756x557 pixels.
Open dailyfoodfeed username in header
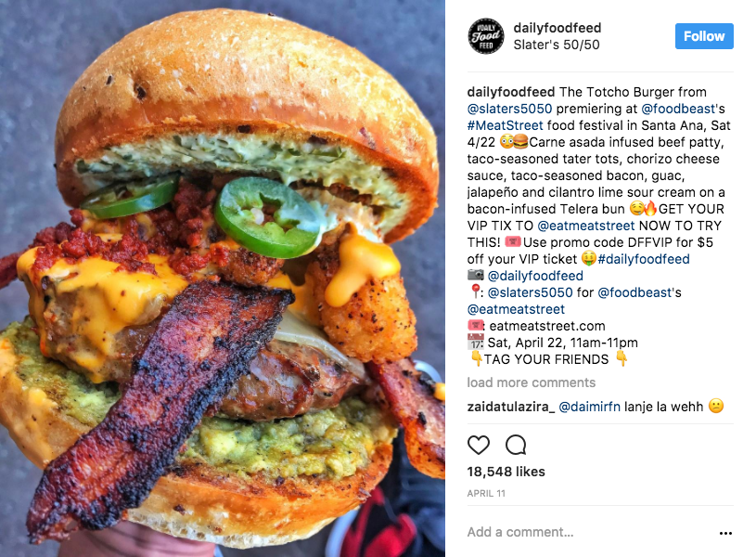pos(557,28)
